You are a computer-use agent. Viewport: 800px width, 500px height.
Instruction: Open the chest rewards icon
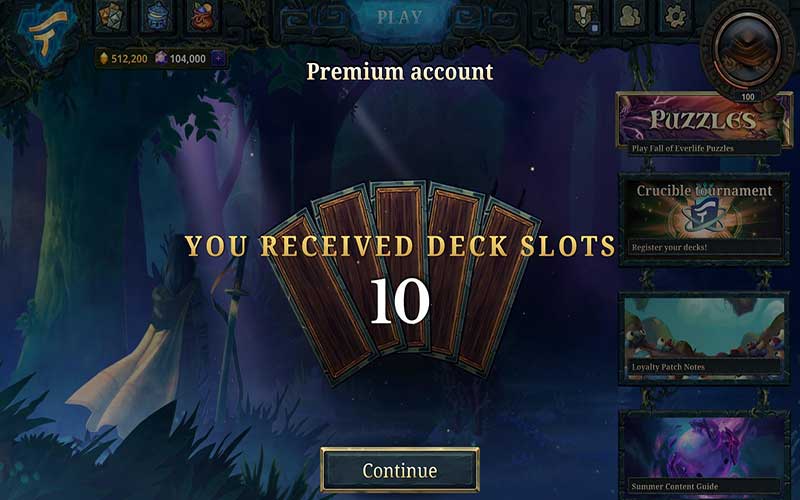click(157, 16)
